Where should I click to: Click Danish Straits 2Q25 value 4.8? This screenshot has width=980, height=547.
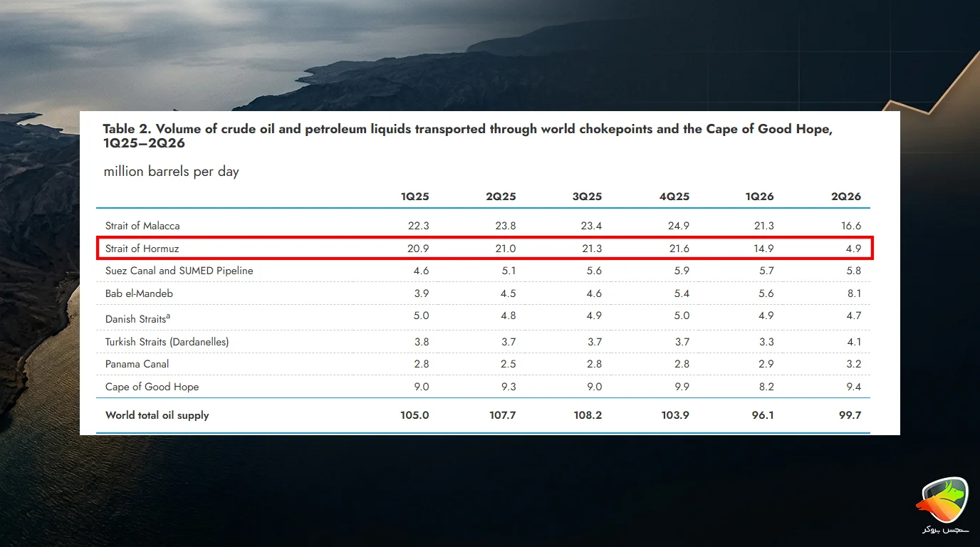tap(509, 316)
